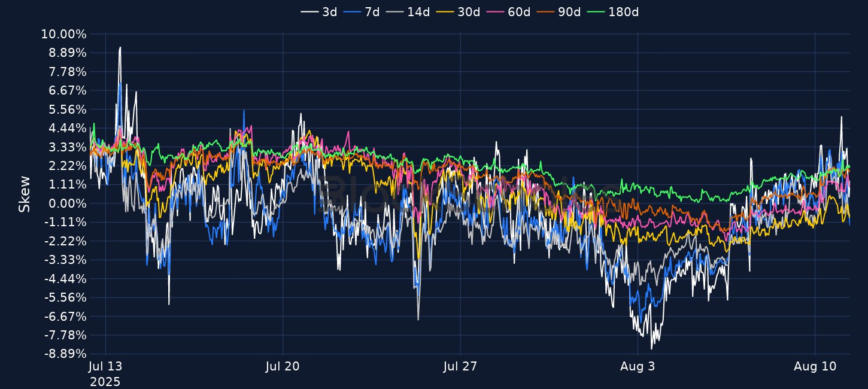Click the 3.33% y-axis label
Screen dimensions: 868x389
(x=67, y=147)
